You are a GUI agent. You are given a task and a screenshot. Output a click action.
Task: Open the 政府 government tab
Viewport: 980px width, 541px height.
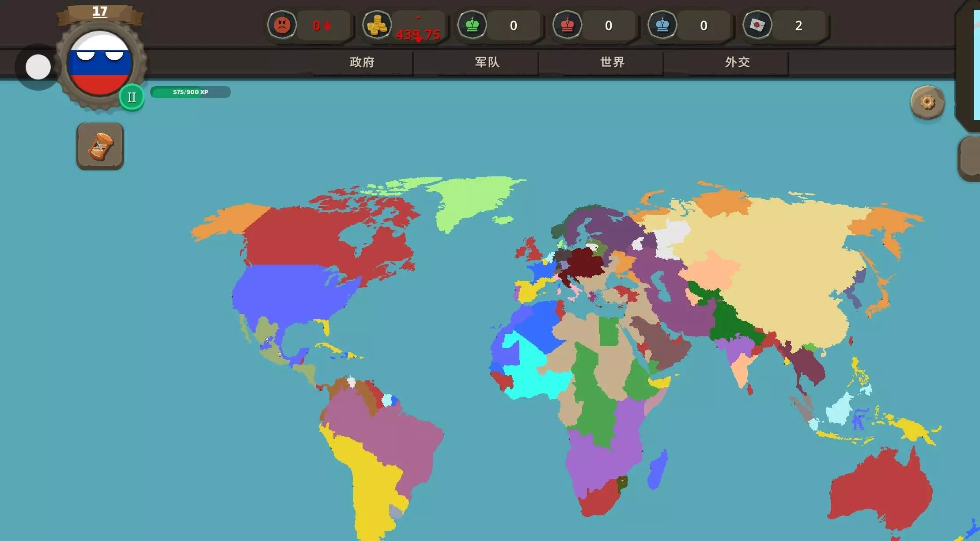[362, 62]
